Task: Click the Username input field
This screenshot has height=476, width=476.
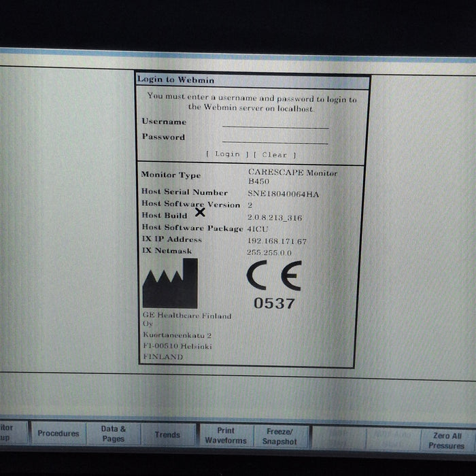Action: point(275,124)
